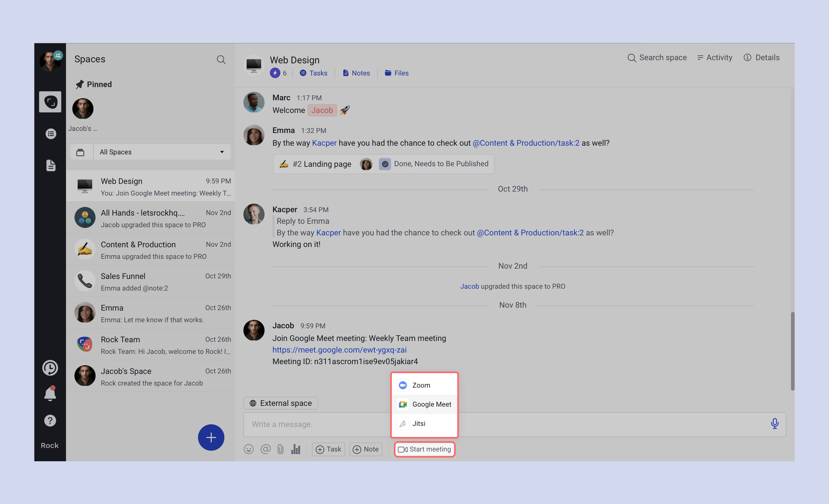This screenshot has height=504, width=829.
Task: Open the clock history icon in sidebar
Action: click(x=50, y=368)
